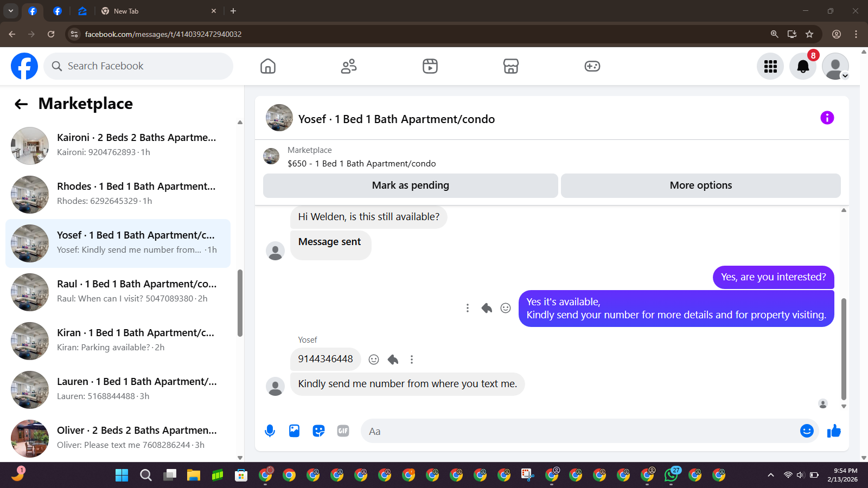Open the Marketplace storefront icon

511,66
